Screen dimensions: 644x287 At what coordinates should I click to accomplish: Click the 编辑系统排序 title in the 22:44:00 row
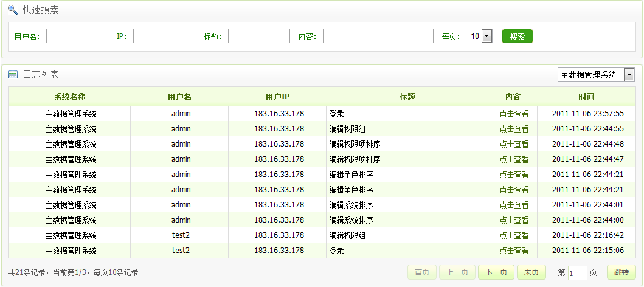(351, 220)
